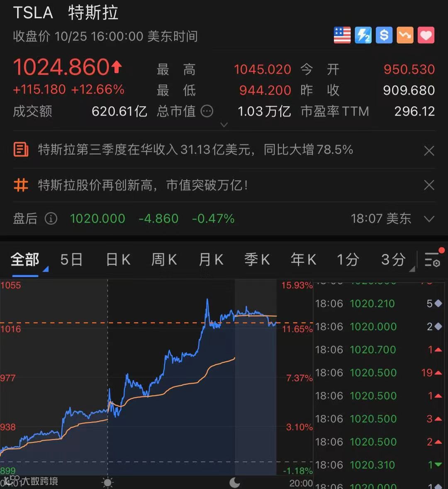Tap the TSLA 特斯拉 stock title
The height and width of the screenshot is (489, 448).
[66, 13]
